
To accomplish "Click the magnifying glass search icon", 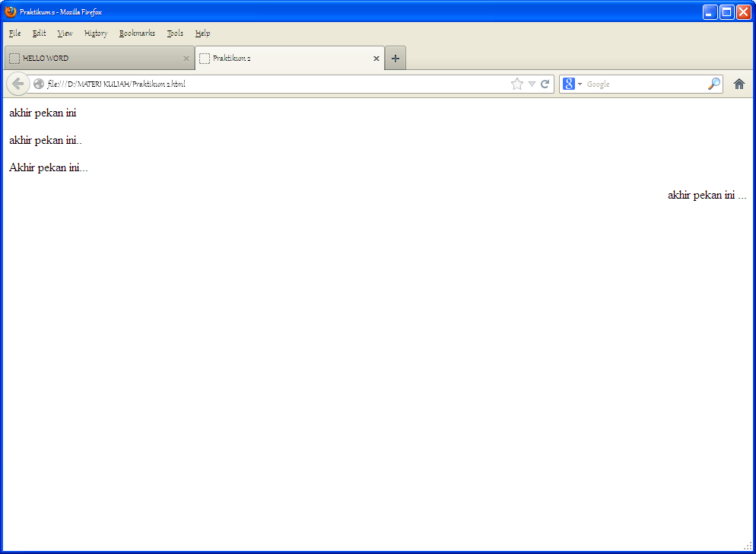I will (714, 84).
